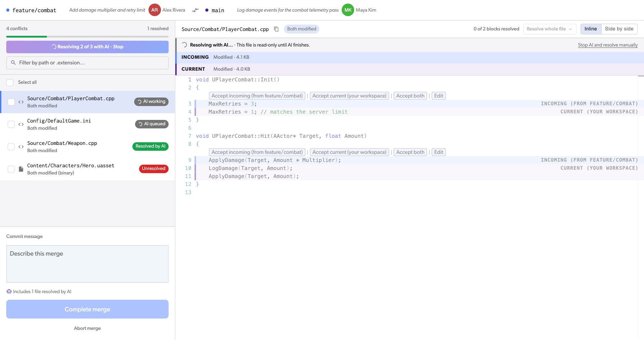The height and width of the screenshot is (340, 644).
Task: Click the branch swap arrows icon
Action: tap(195, 10)
